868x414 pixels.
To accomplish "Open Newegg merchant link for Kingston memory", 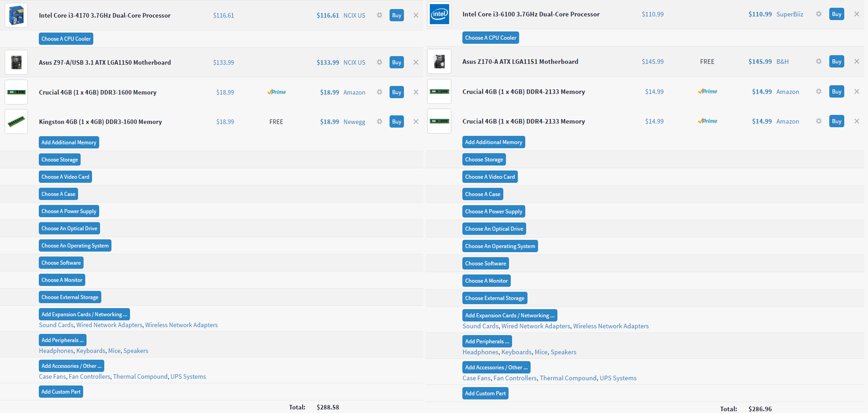I will (x=354, y=122).
